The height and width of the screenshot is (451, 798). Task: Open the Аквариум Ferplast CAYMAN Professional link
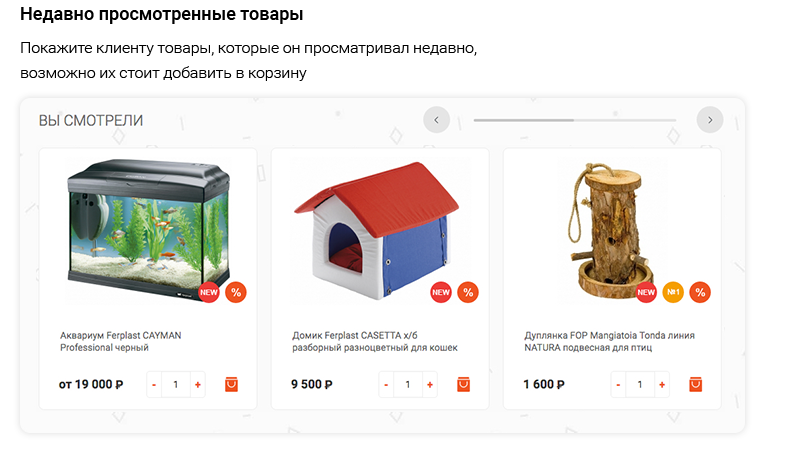pos(121,342)
